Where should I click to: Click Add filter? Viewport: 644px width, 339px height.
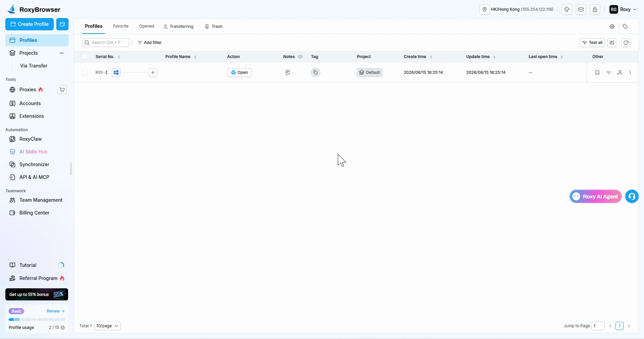(150, 43)
